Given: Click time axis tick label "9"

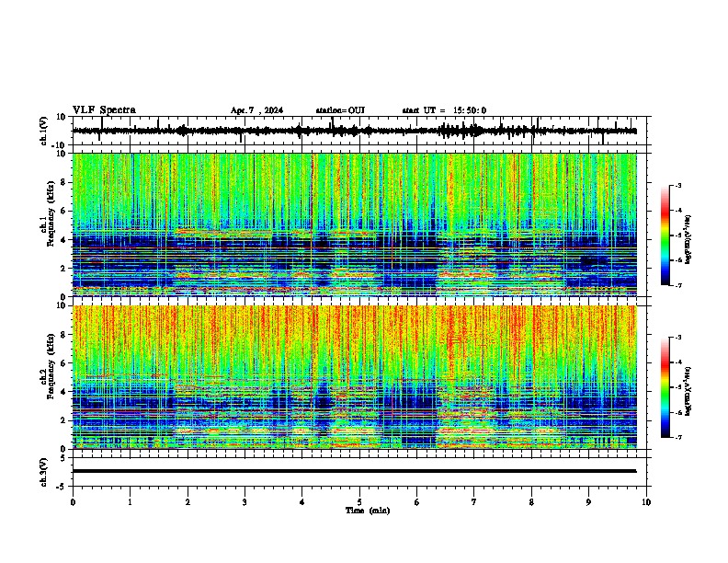Looking at the screenshot, I should [588, 502].
